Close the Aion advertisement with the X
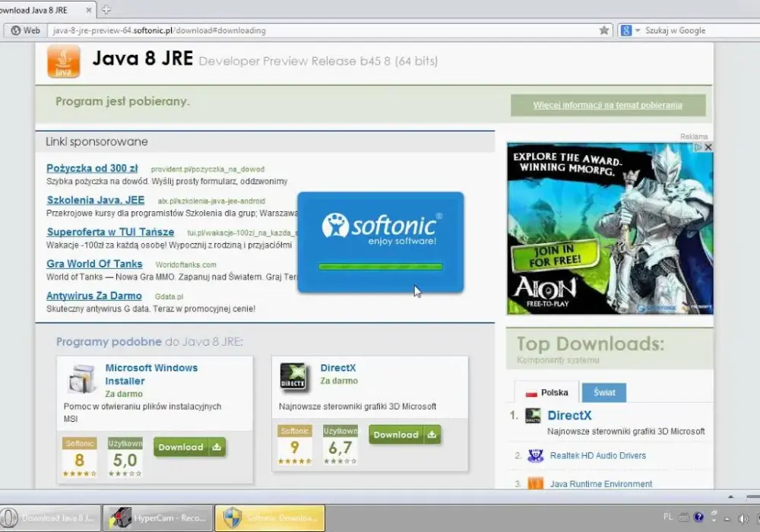Image resolution: width=760 pixels, height=532 pixels. pyautogui.click(x=708, y=147)
